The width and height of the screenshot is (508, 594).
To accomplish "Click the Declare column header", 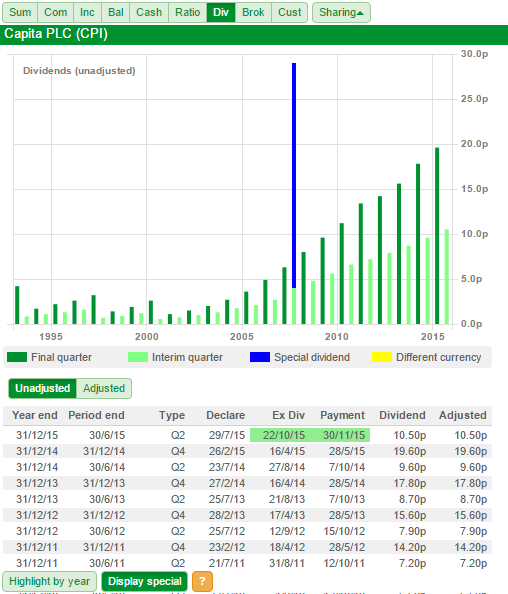I will click(x=225, y=415).
